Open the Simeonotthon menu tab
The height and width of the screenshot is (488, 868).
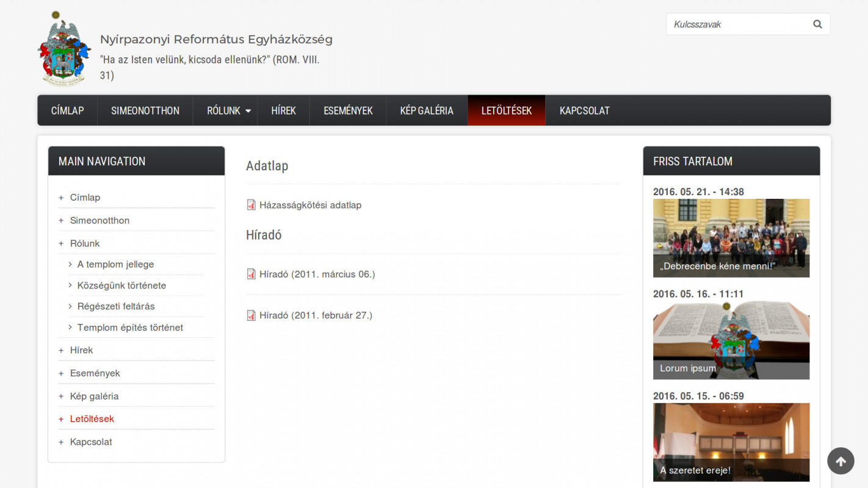145,110
